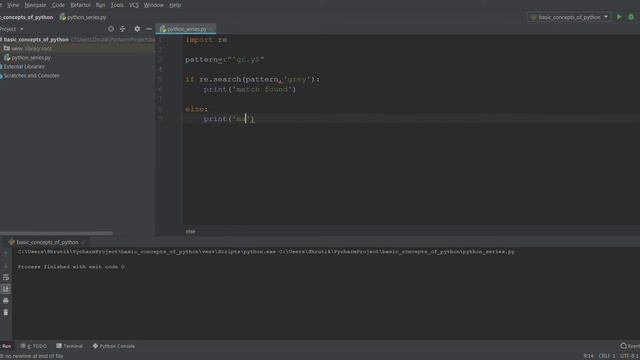Change file encoding via UTF-8 status item
The height and width of the screenshot is (360, 640).
pos(630,356)
